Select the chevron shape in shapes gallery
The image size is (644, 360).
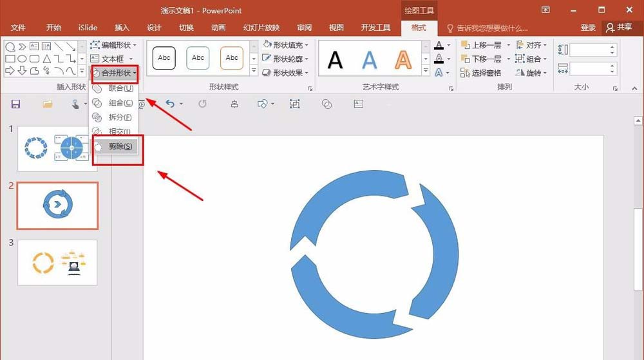coord(23,46)
